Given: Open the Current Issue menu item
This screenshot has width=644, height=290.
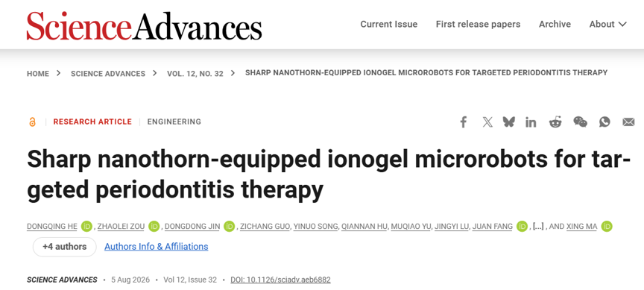Looking at the screenshot, I should (x=389, y=25).
